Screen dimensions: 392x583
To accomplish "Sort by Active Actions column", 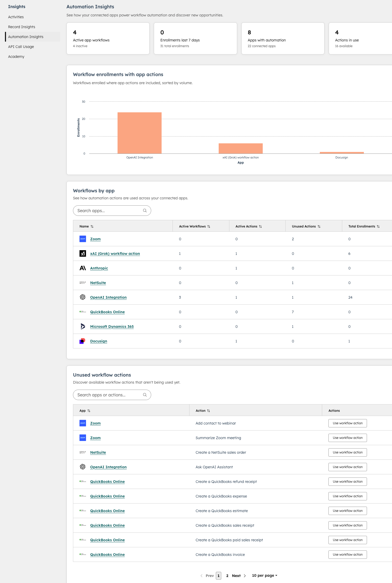I will tap(260, 226).
